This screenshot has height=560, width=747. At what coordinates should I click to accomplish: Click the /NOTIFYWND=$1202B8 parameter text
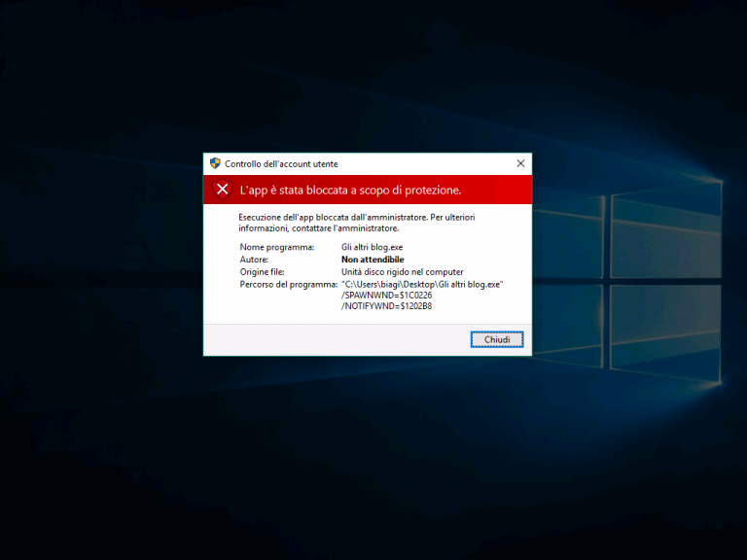386,306
